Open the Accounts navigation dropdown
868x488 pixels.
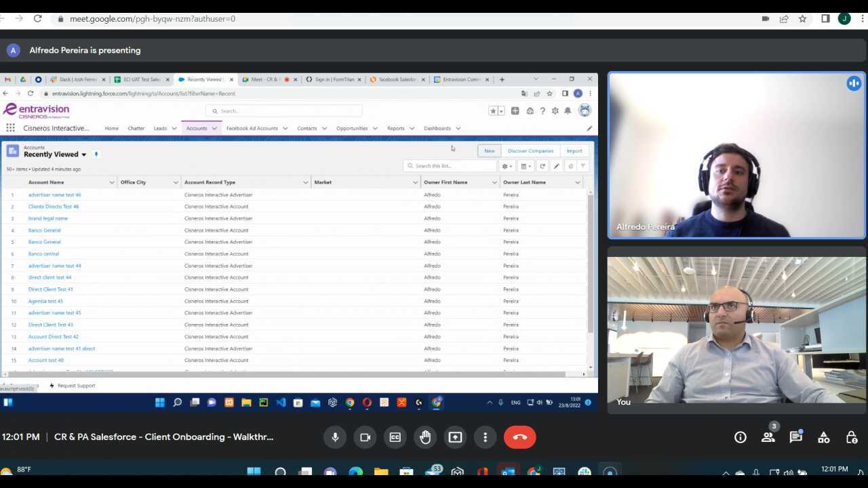(x=214, y=128)
